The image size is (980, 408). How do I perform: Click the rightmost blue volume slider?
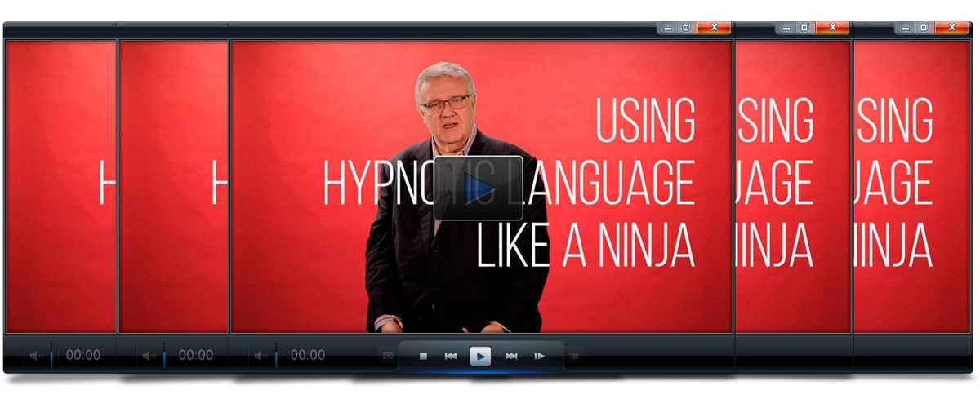[276, 356]
